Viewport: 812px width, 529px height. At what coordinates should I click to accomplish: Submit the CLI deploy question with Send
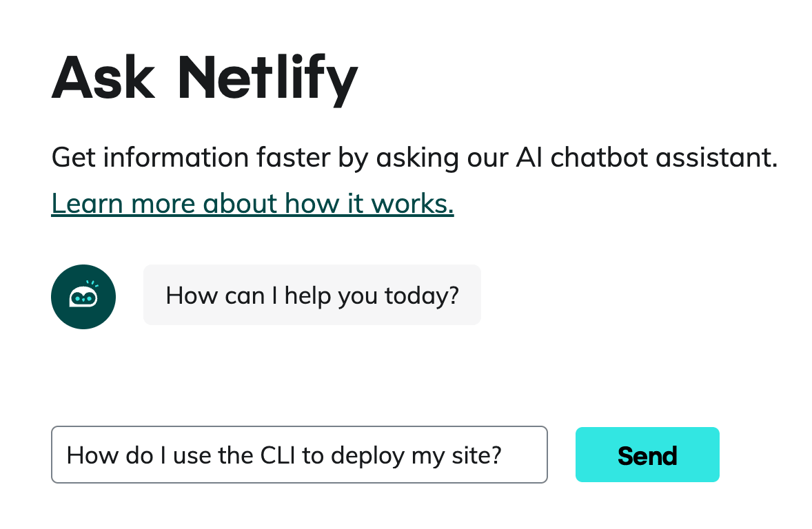point(647,455)
